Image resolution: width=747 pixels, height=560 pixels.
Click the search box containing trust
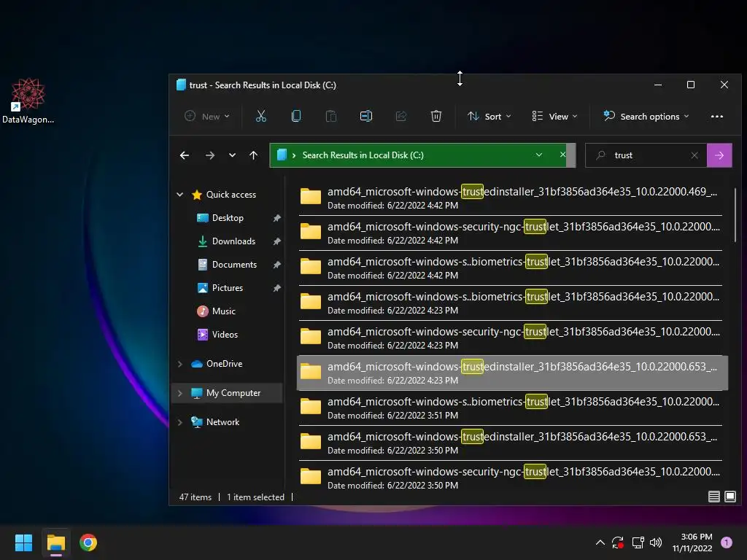(646, 155)
